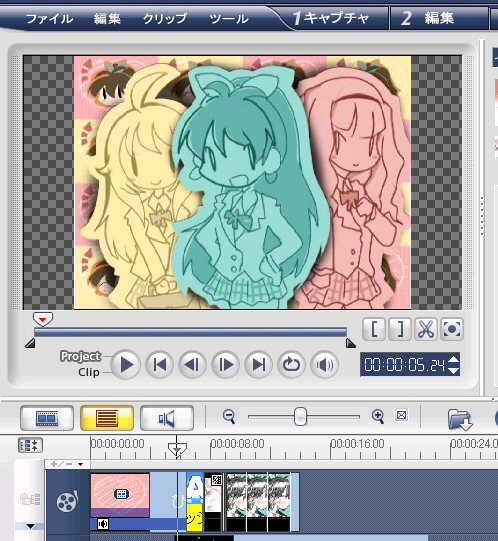The width and height of the screenshot is (498, 541).
Task: Click ruler mark 00:00:08.00
Action: [237, 443]
